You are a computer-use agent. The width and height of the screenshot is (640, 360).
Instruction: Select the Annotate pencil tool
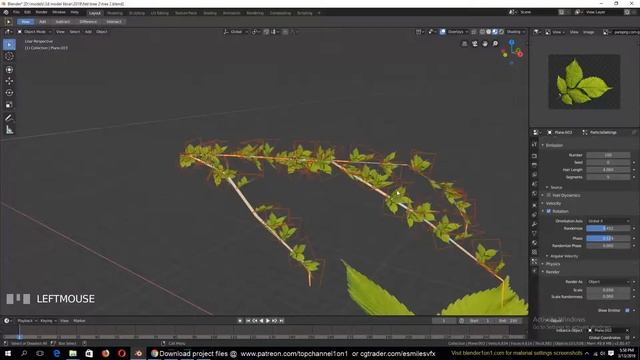(x=9, y=118)
